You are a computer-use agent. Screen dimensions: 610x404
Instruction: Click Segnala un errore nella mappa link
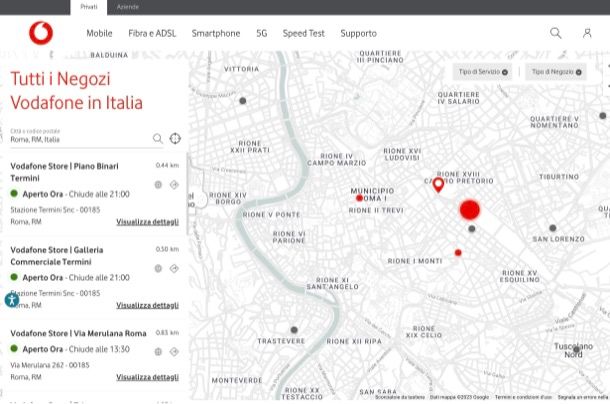[x=583, y=397]
